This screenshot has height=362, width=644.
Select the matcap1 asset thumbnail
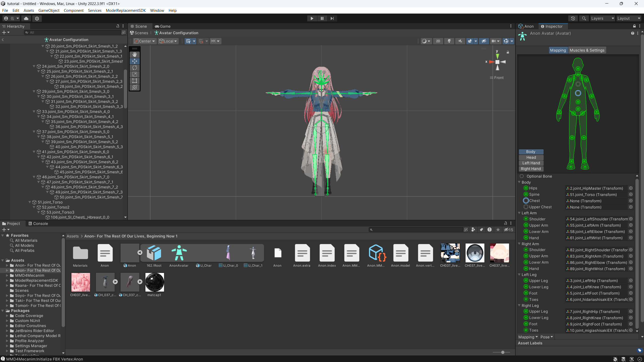154,283
